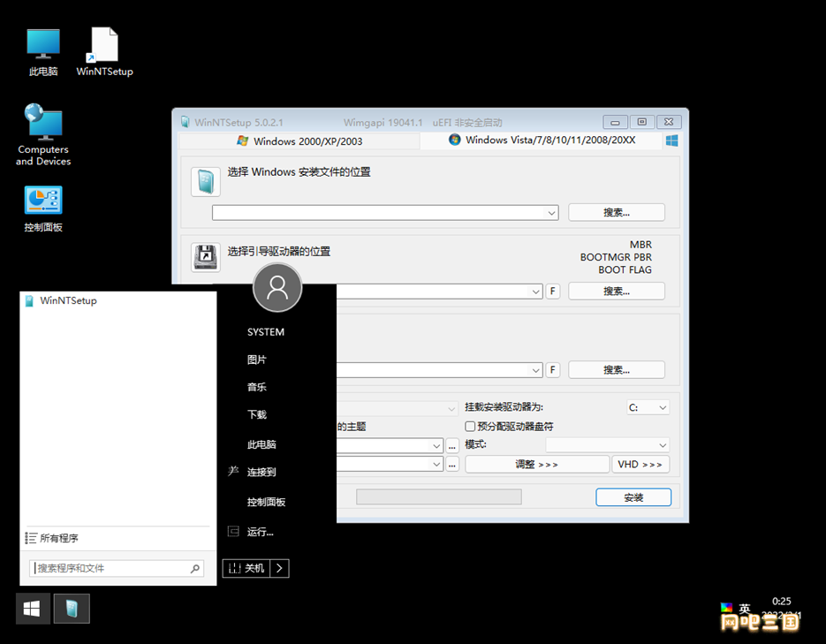Maximize the WinNTSetup window
Screen dimensions: 826x644
(641, 122)
